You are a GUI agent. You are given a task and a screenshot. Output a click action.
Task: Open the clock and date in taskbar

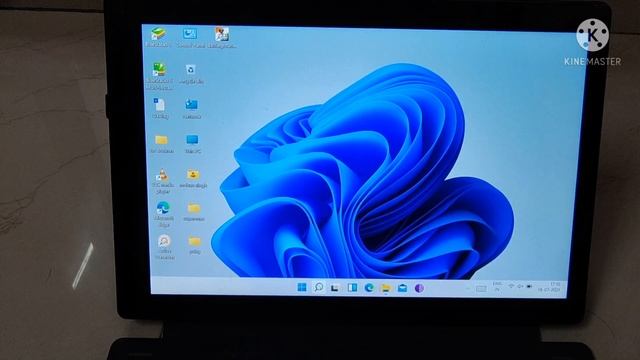549,287
